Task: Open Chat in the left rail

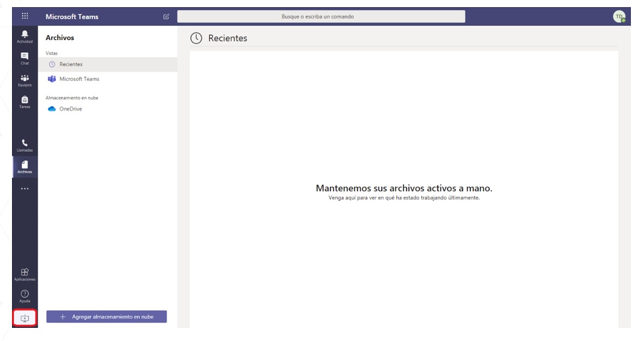Action: pyautogui.click(x=25, y=59)
